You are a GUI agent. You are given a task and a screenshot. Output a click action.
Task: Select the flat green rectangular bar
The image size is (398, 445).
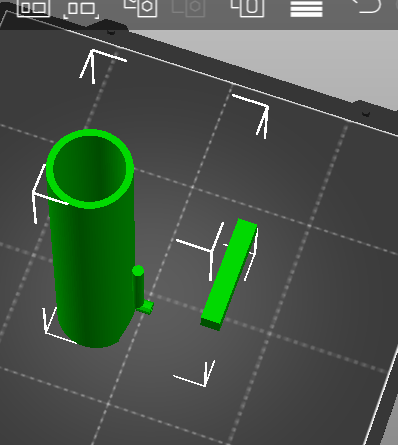[229, 275]
